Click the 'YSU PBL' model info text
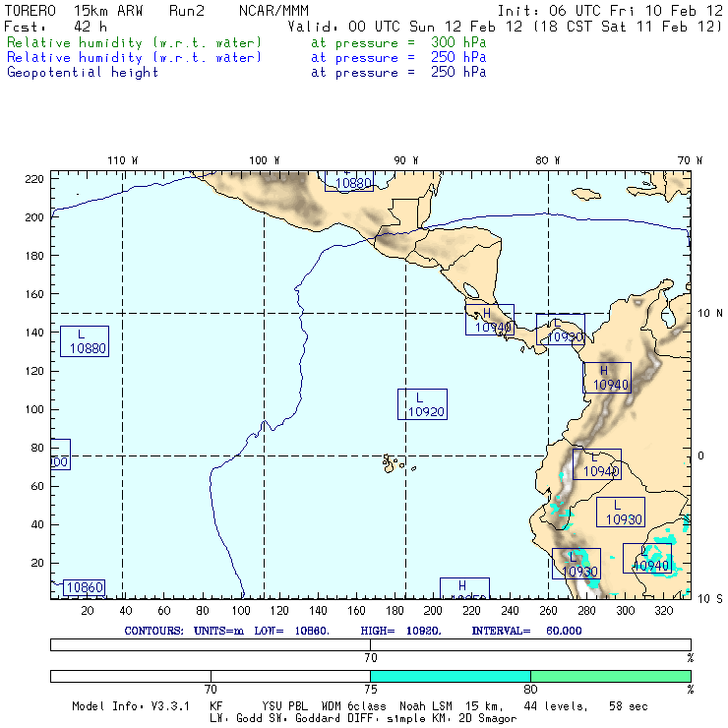The height and width of the screenshot is (728, 728). (284, 706)
